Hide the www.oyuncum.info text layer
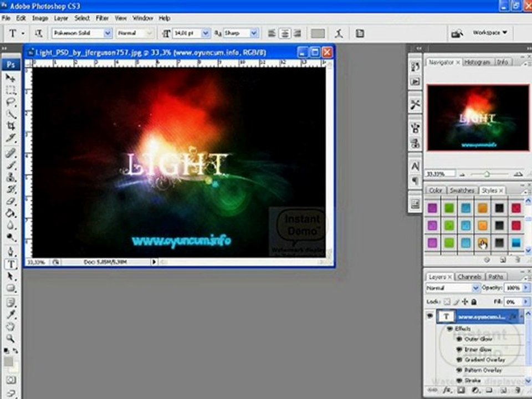 pos(430,316)
